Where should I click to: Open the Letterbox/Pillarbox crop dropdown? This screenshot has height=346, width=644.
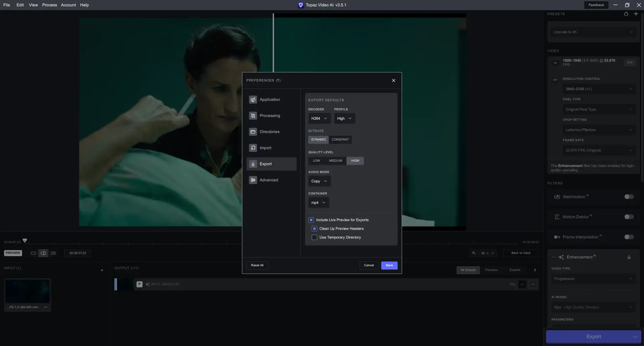[x=599, y=130]
